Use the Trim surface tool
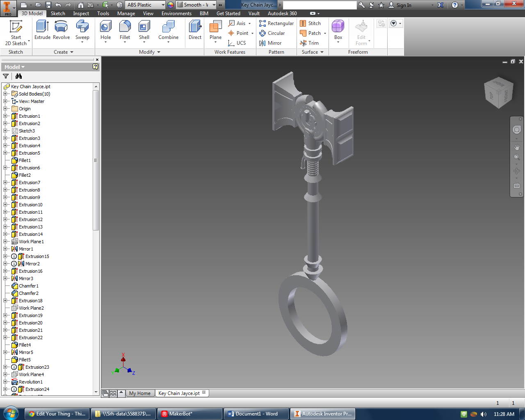Image resolution: width=525 pixels, height=420 pixels. (309, 43)
